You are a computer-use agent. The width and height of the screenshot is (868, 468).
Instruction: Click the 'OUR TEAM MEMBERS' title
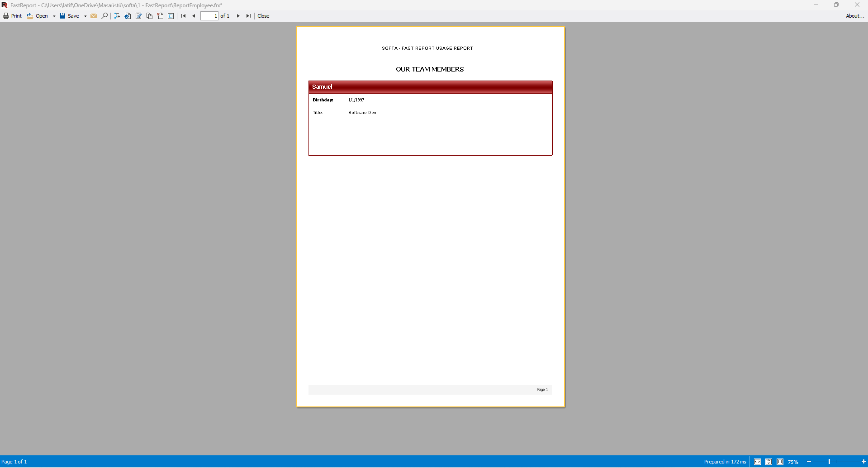[x=430, y=69]
